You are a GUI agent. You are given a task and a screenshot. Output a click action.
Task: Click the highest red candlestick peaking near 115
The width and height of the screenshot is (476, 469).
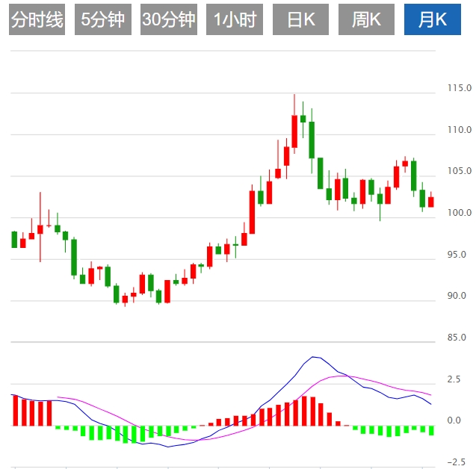point(294,131)
